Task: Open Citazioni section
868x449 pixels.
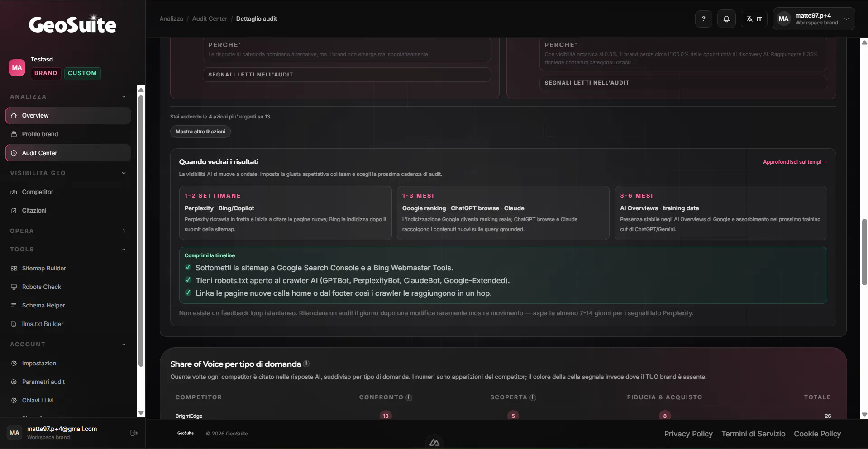Action: pyautogui.click(x=68, y=210)
